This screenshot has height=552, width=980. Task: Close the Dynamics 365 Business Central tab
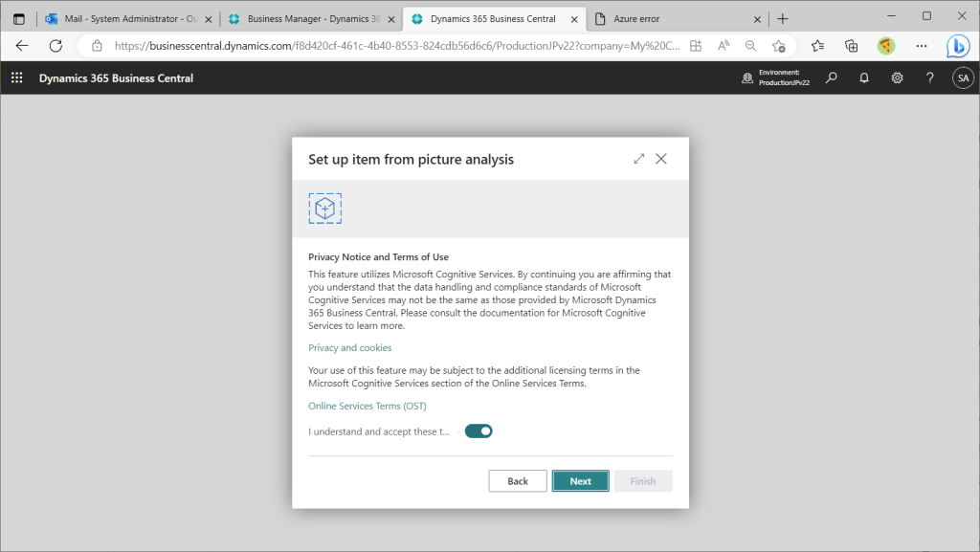coord(574,19)
